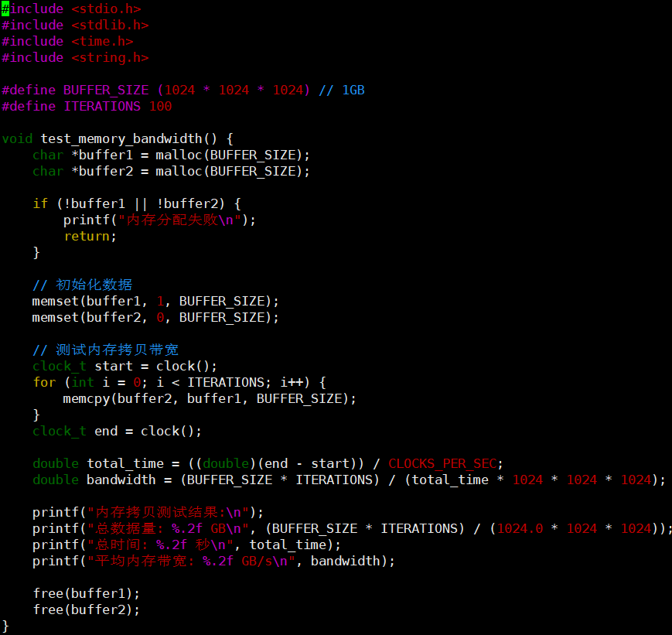Image resolution: width=672 pixels, height=635 pixels.
Task: Click '*buffer1' in the first malloc line
Action: [x=102, y=155]
